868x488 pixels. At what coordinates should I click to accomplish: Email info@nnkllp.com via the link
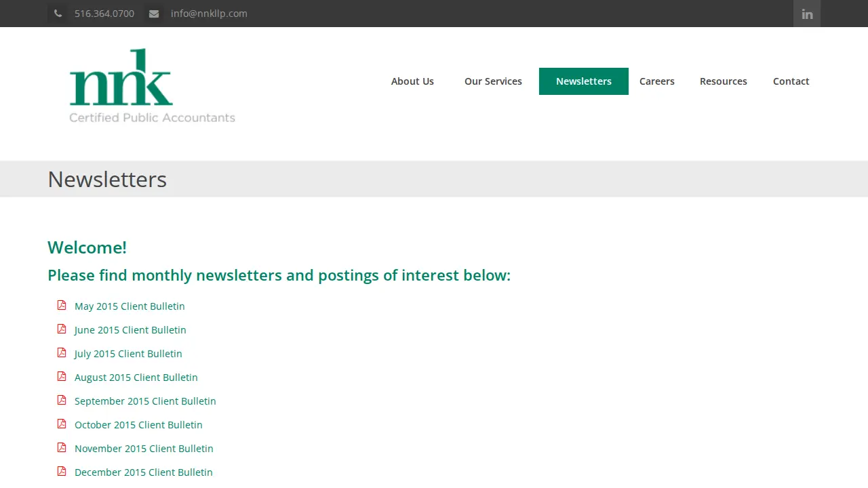tap(209, 14)
